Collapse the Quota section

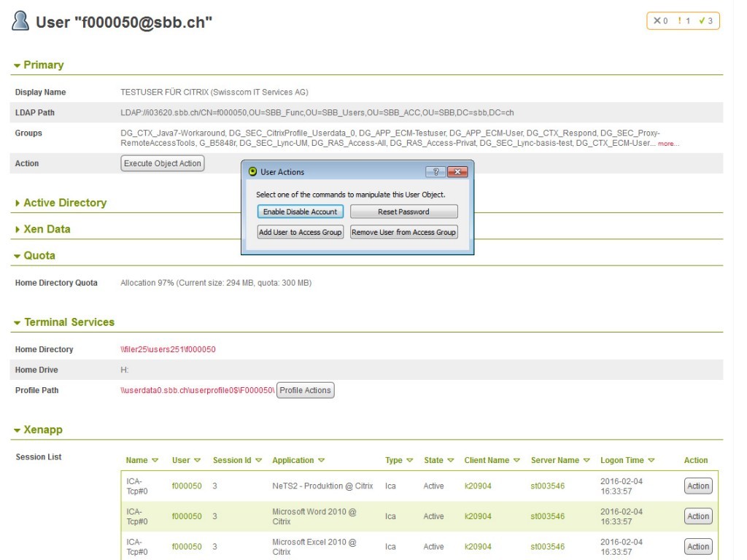click(x=17, y=256)
